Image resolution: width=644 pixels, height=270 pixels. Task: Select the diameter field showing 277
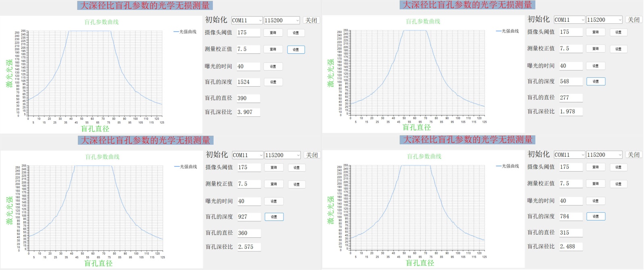pos(570,98)
